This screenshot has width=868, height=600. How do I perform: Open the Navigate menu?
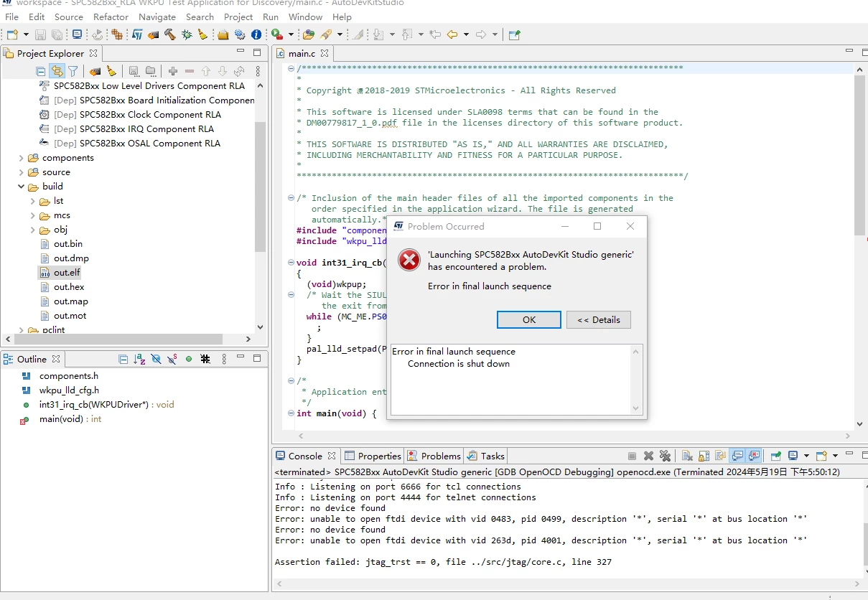click(157, 17)
